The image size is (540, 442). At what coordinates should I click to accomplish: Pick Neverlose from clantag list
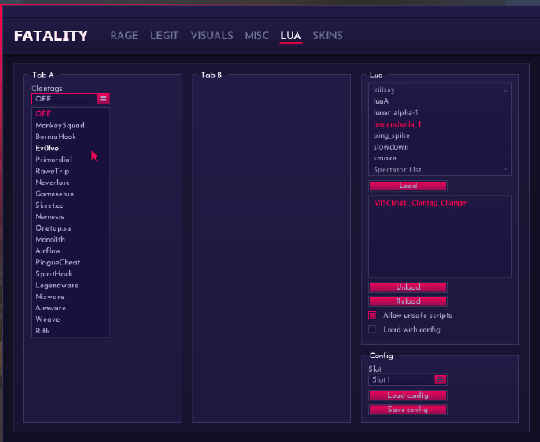71,182
